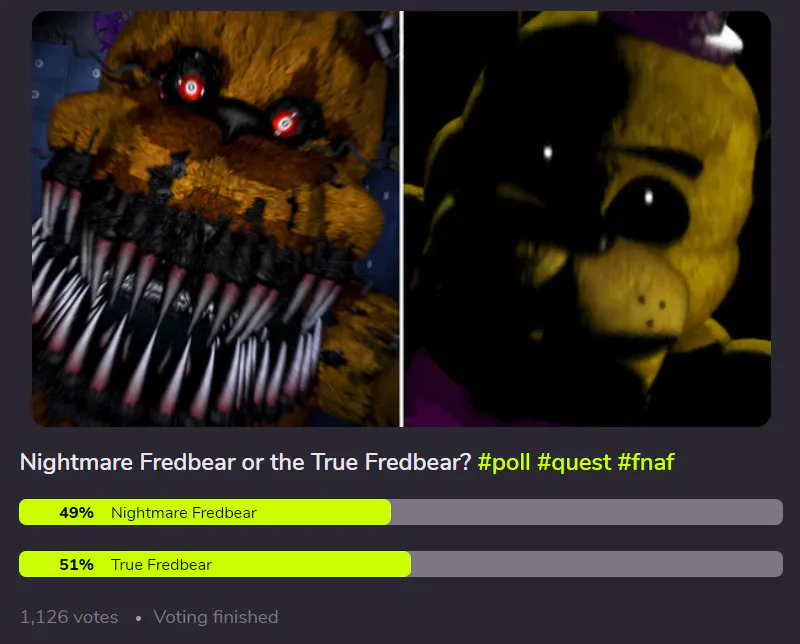Viewport: 800px width, 644px height.
Task: Click the poll question title text
Action: click(x=245, y=462)
